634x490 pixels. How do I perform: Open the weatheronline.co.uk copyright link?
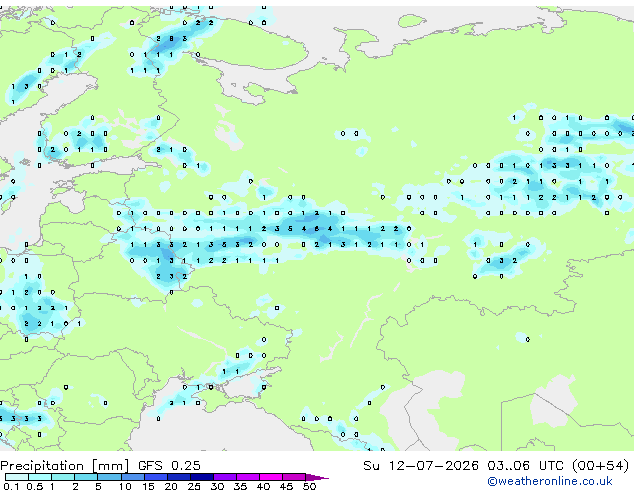pos(549,481)
